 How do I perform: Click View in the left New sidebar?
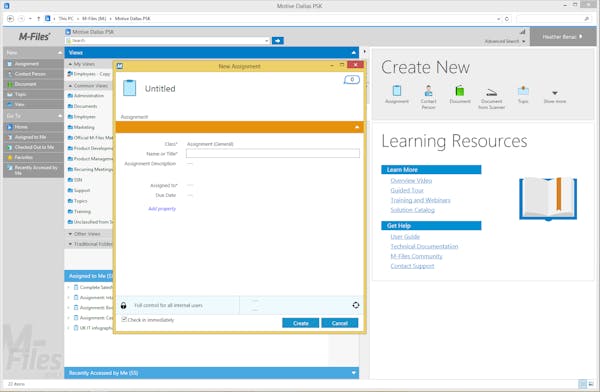pyautogui.click(x=19, y=104)
